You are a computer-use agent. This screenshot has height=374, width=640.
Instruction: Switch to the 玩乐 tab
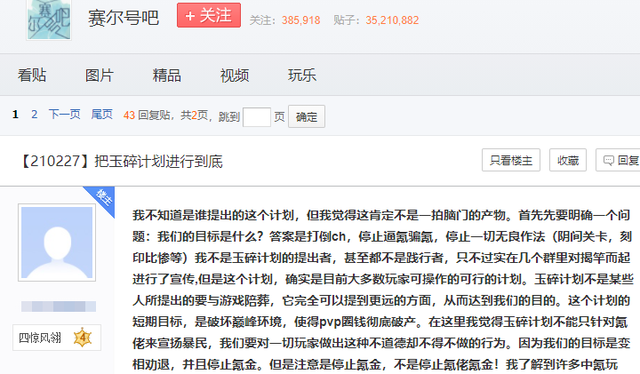tap(302, 75)
